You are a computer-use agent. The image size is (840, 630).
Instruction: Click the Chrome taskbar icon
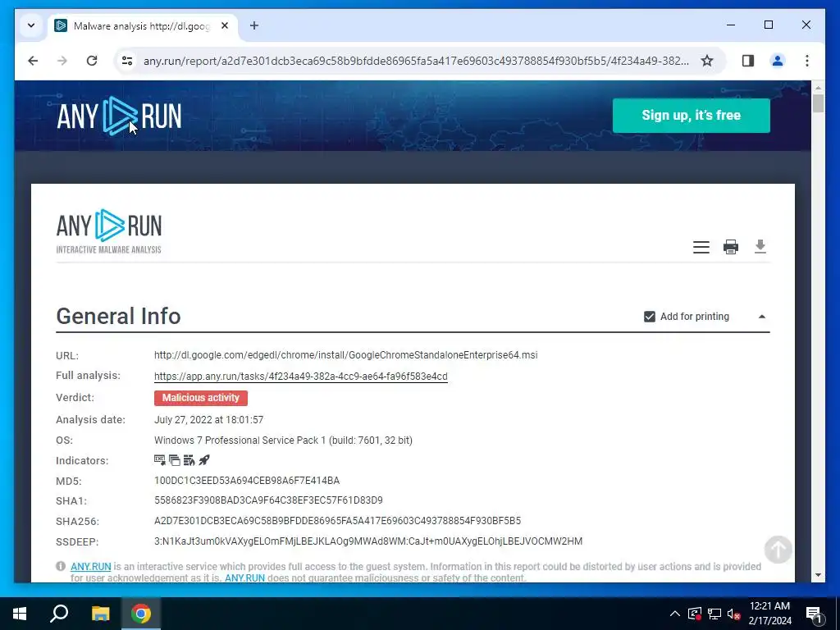[x=141, y=614]
